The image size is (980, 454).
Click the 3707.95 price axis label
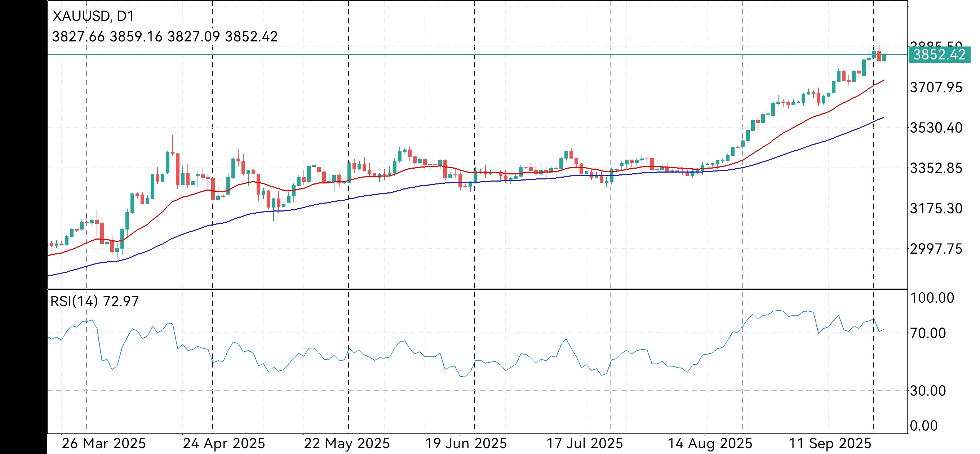(936, 88)
